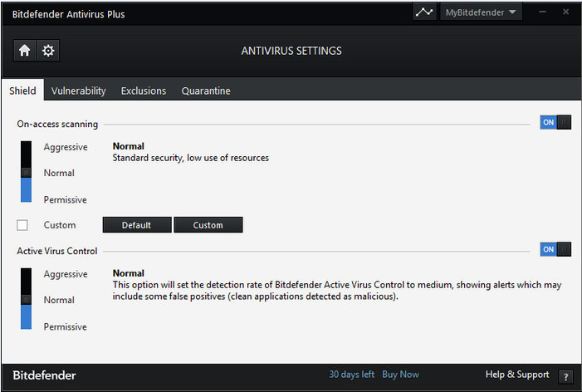Select Normal level for On-access scanning
This screenshot has width=582, height=392.
(x=59, y=173)
